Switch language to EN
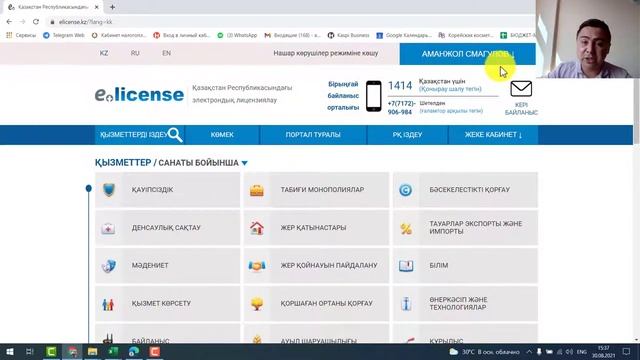Viewport: 640px width, 360px height. click(x=167, y=53)
